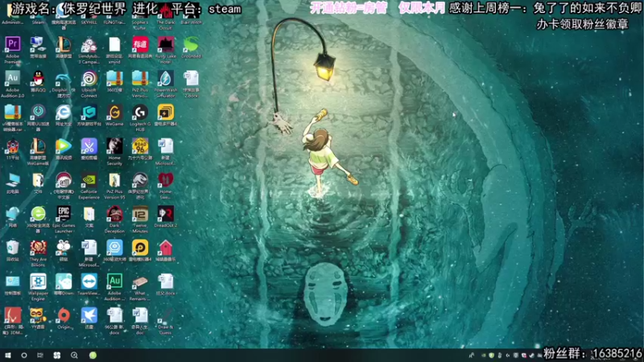Screen dimensions: 644x362
Task: Launch Ubisoft Connect from the desktop
Action: [x=89, y=78]
